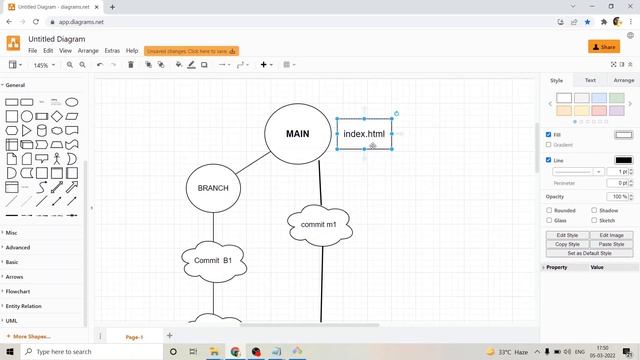Open the connection arrow style dropdown
The image size is (640, 360).
(x=224, y=64)
